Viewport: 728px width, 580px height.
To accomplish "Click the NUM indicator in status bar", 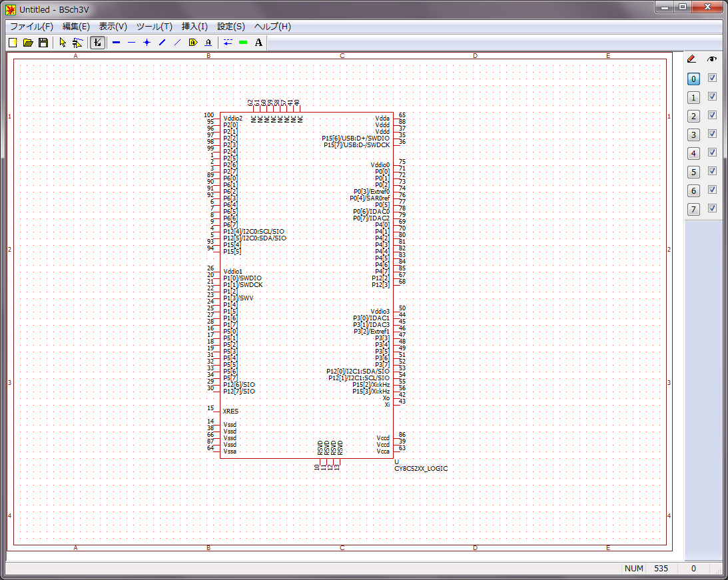I will click(x=633, y=569).
